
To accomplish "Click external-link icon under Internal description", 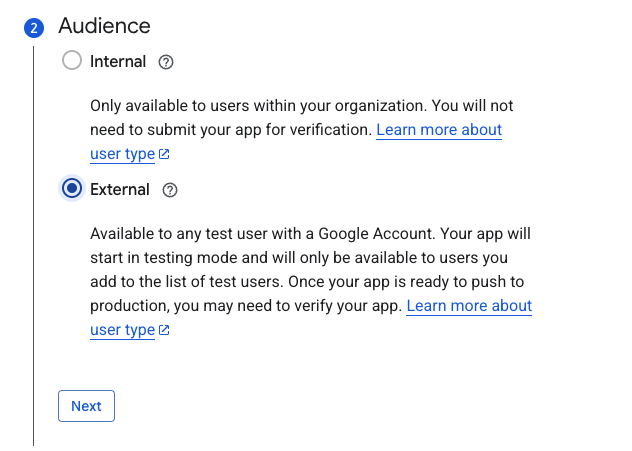I will pos(165,155).
